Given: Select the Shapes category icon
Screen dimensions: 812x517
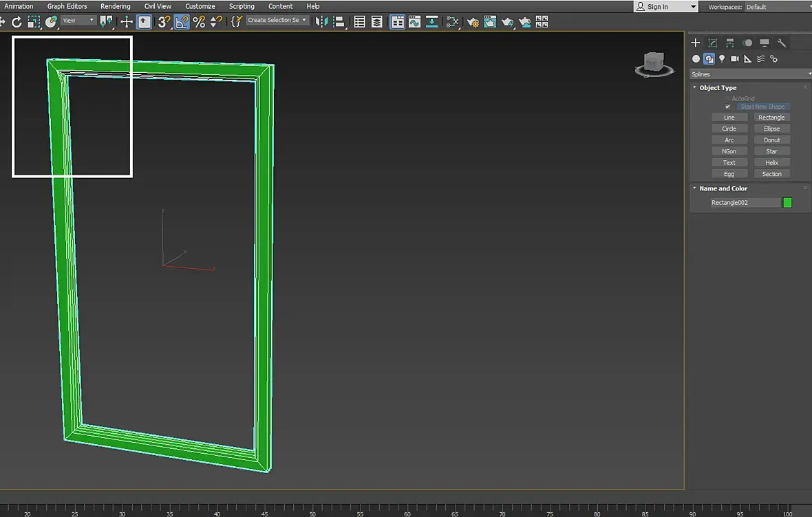Looking at the screenshot, I should point(709,59).
